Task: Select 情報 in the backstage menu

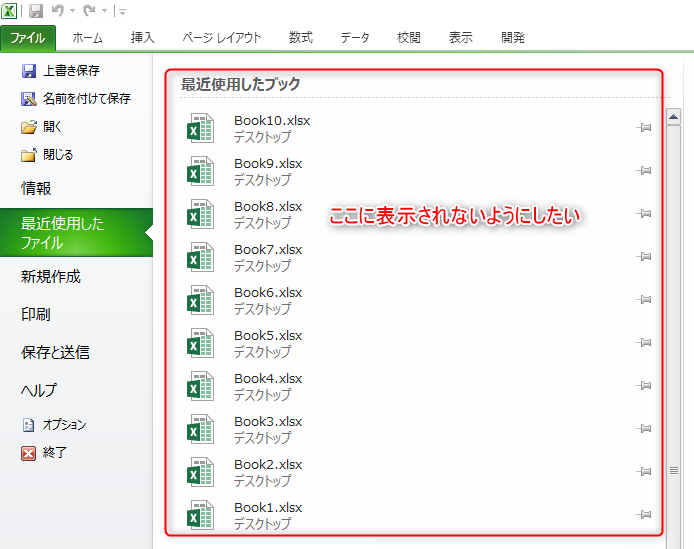Action: (36, 189)
